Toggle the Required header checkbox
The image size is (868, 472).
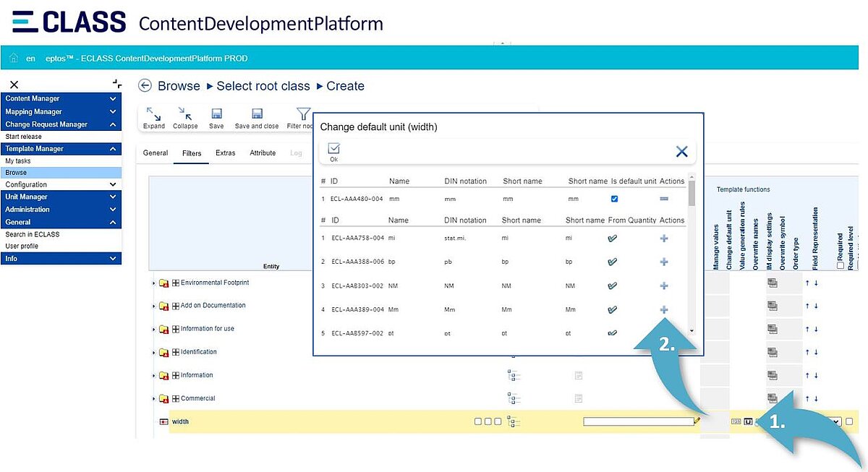click(840, 265)
